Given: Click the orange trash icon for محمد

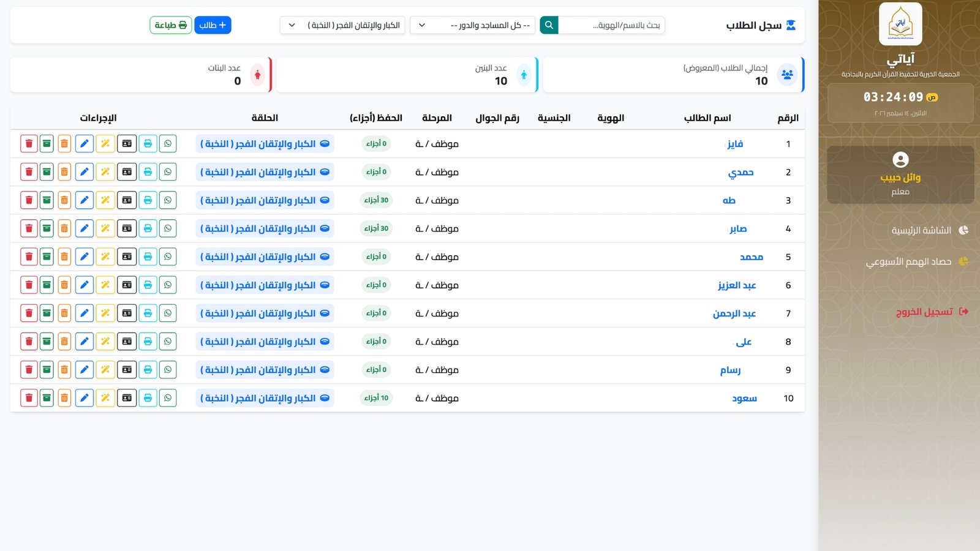Looking at the screenshot, I should [x=64, y=257].
